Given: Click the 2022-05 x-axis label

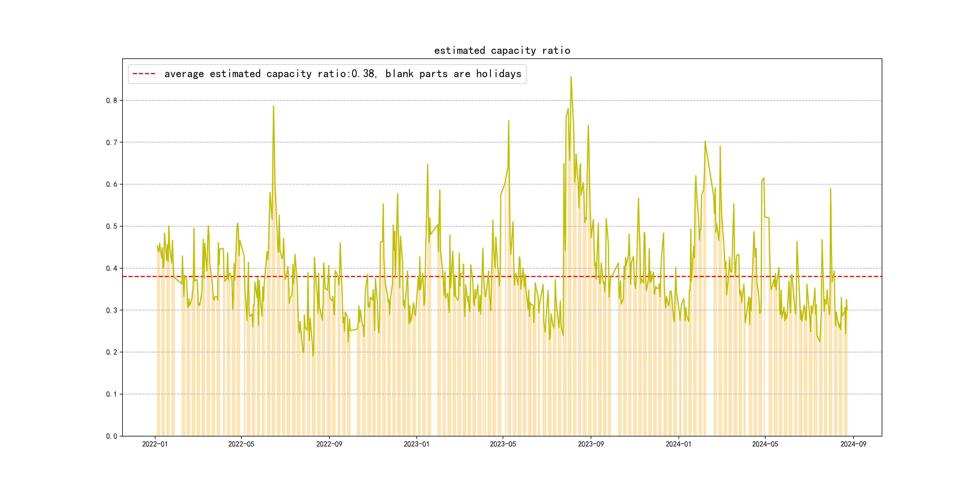Looking at the screenshot, I should coord(241,444).
